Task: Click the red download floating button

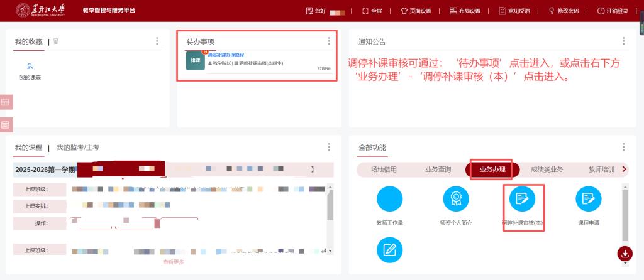Action: point(625,254)
